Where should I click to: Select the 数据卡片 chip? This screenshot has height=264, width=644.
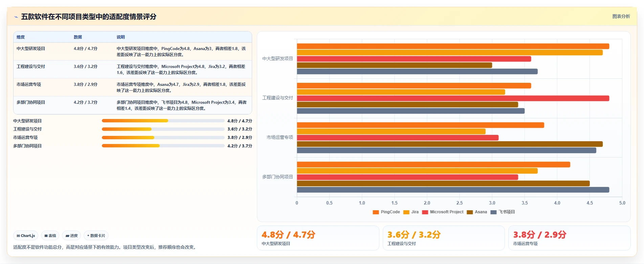click(96, 236)
